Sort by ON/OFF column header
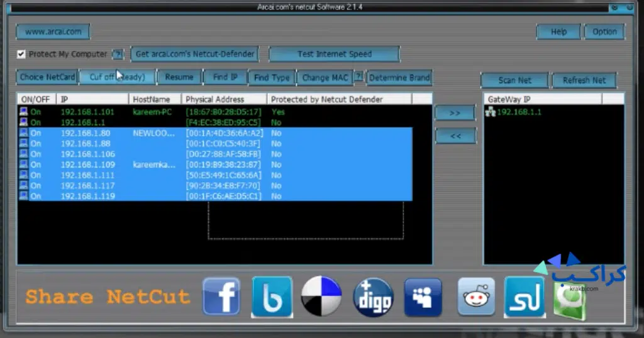This screenshot has width=644, height=338. 36,99
